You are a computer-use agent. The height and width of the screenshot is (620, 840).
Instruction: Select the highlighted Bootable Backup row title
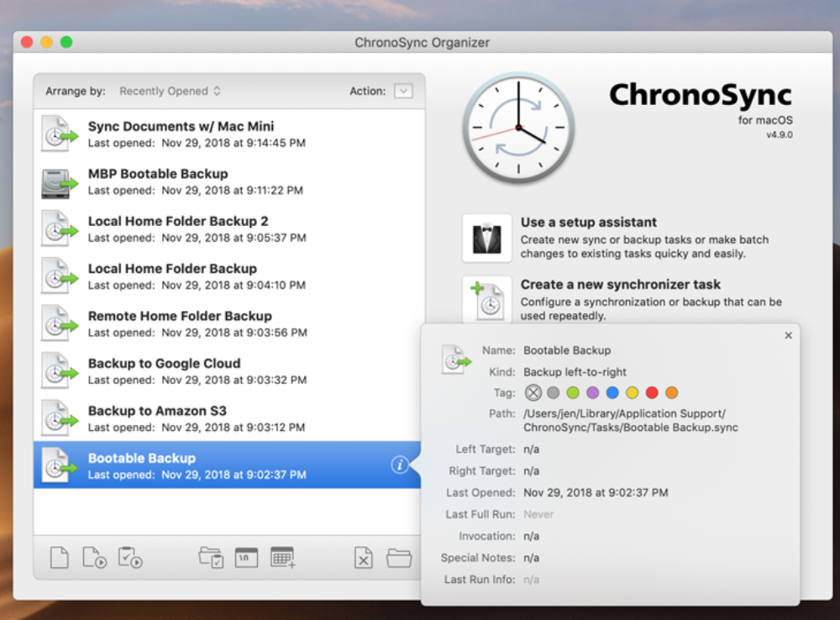click(x=141, y=458)
